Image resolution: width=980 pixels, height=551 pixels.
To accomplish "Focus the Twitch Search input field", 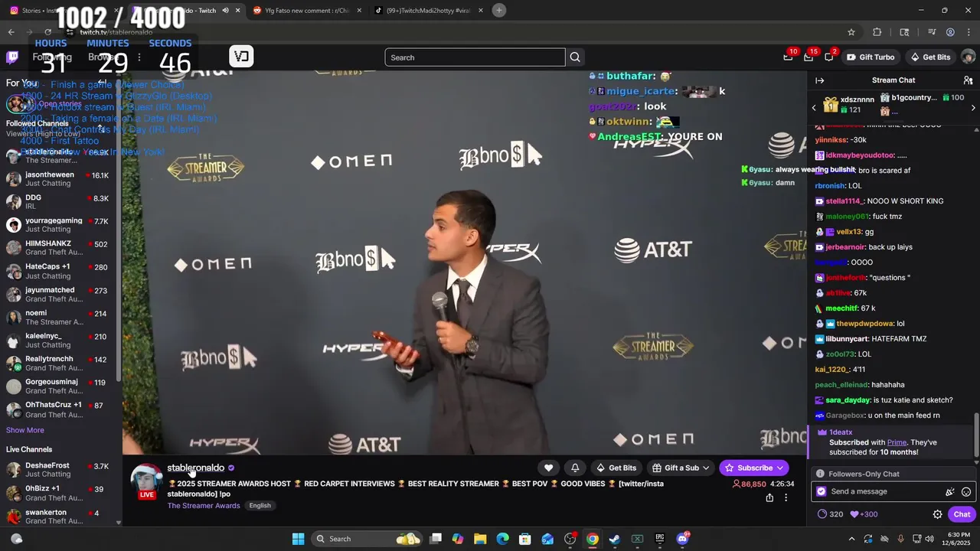I will click(x=475, y=57).
